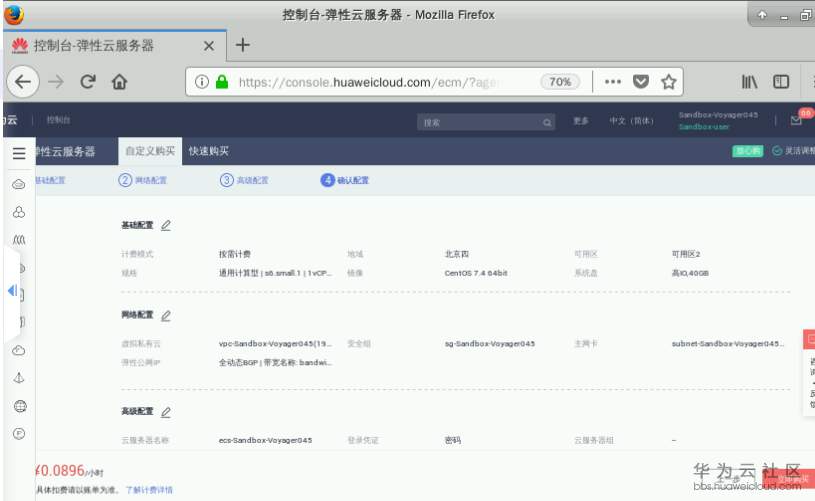Viewport: 815px width, 501px height.
Task: Click the green padlock security icon
Action: point(222,82)
